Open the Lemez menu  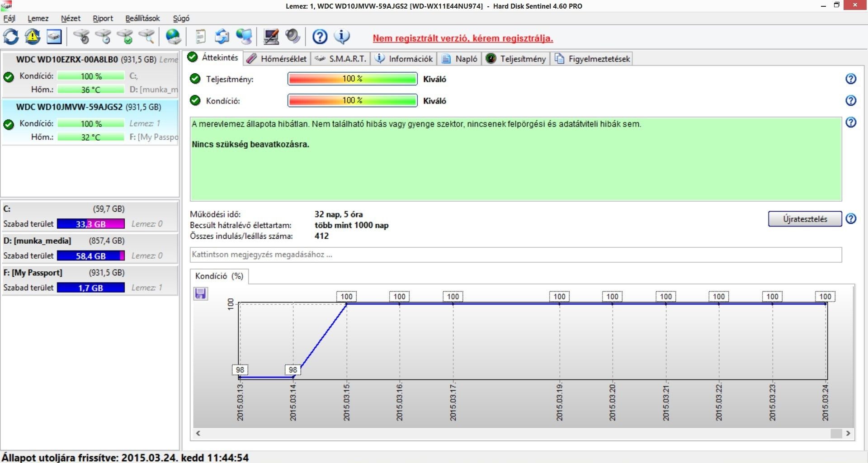[38, 19]
